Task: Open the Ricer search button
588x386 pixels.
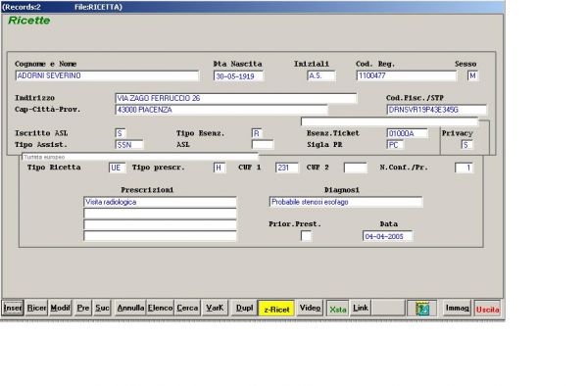Action: point(36,308)
